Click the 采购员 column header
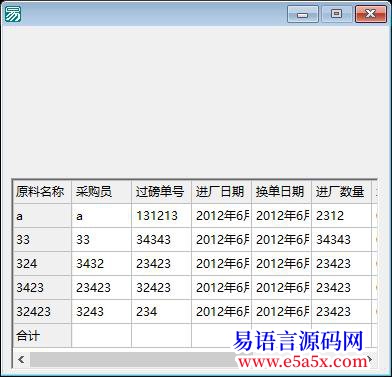 click(x=101, y=192)
